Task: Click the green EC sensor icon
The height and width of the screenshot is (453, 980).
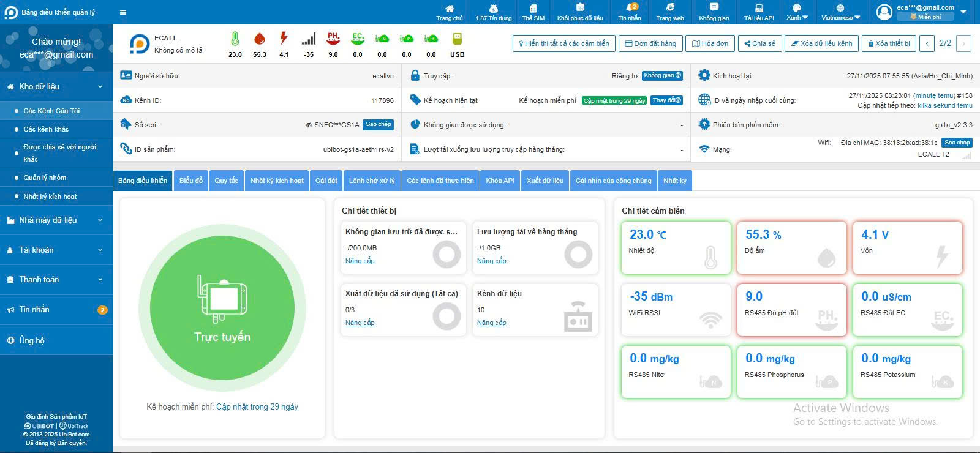Action: [x=358, y=39]
